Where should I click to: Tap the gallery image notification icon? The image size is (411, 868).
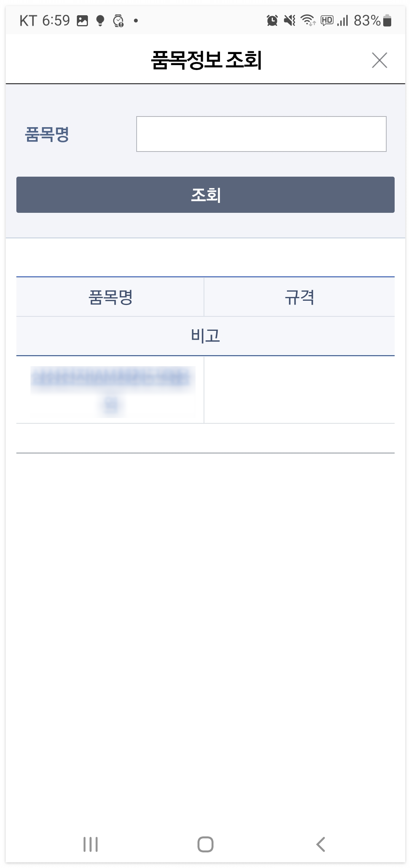pos(82,21)
